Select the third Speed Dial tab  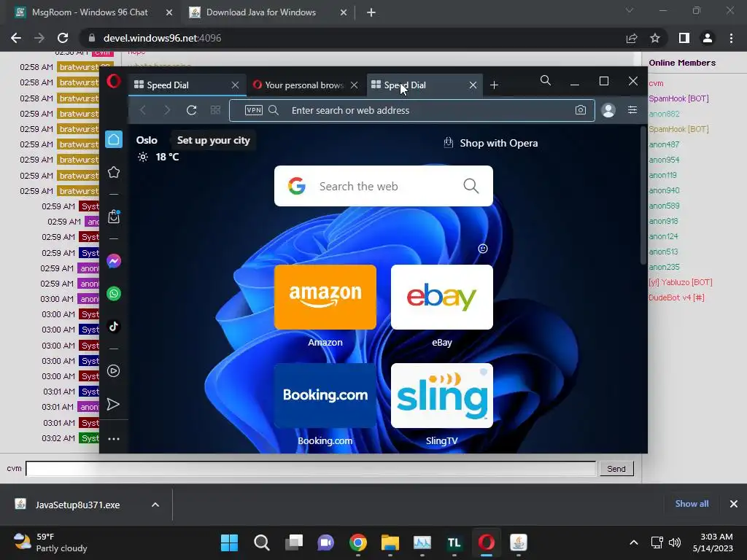[x=419, y=85]
